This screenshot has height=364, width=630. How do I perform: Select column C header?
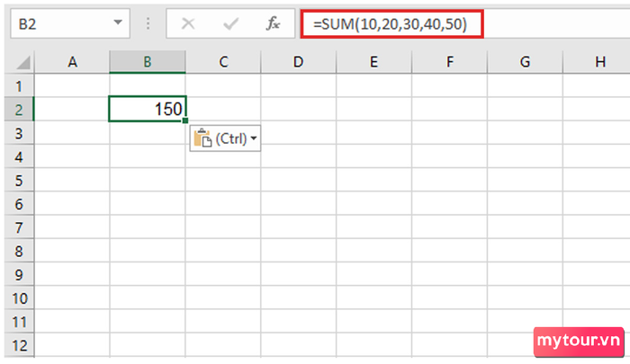click(223, 62)
